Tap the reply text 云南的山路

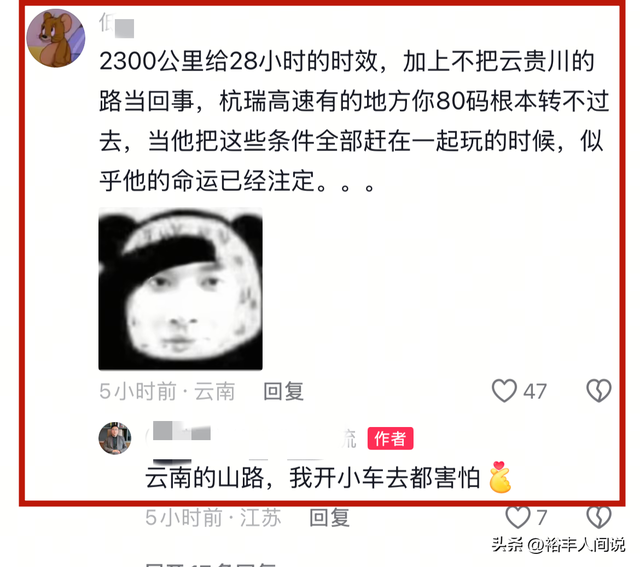[313, 478]
